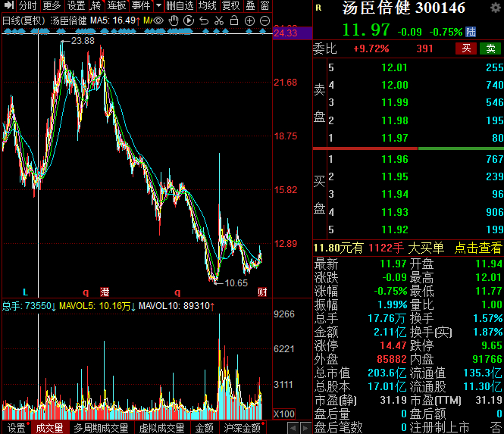Click the 24.33 purple price tag
The height and width of the screenshot is (434, 504).
tap(293, 33)
